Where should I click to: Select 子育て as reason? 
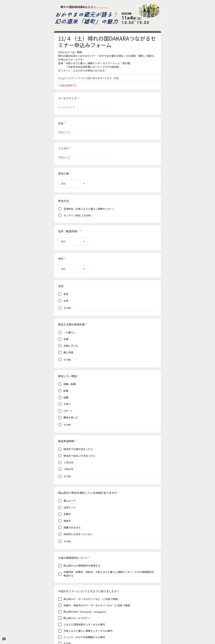[x=60, y=404]
